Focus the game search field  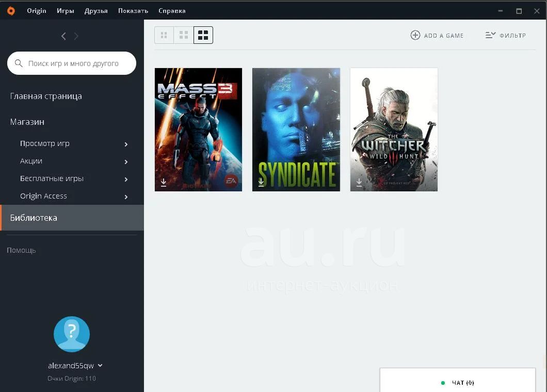pos(72,63)
